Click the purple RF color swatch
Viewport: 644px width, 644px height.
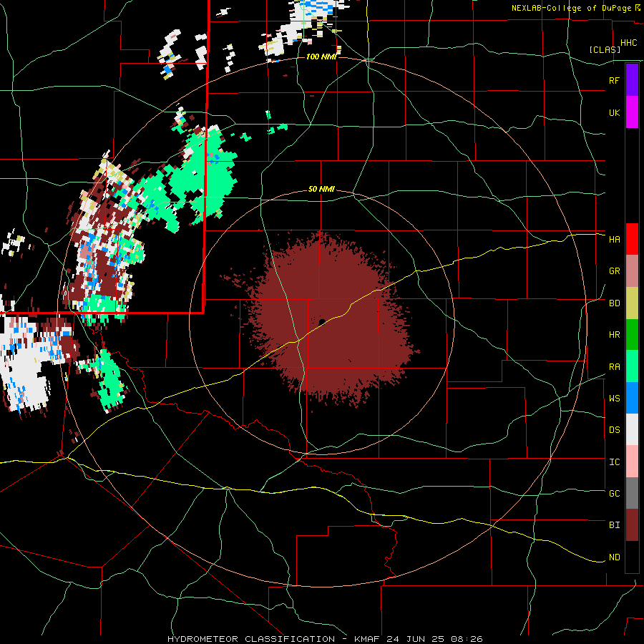tap(632, 80)
